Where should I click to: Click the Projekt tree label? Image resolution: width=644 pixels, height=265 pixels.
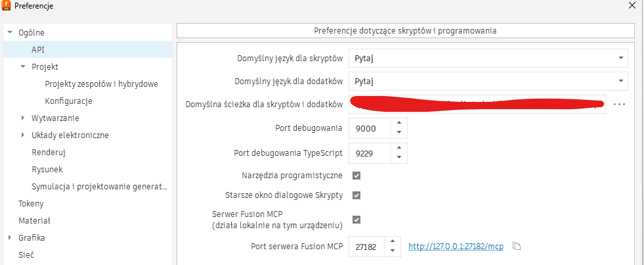[45, 66]
